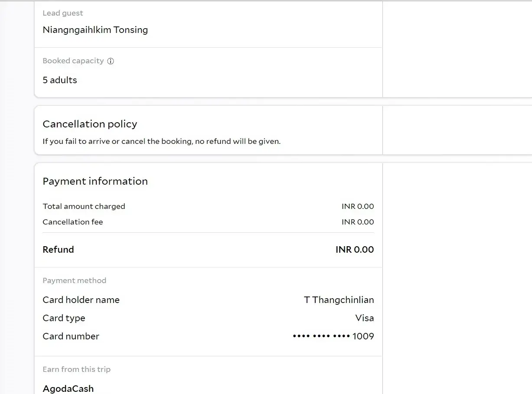Click the Visa card type value
This screenshot has width=532, height=394.
tap(364, 318)
